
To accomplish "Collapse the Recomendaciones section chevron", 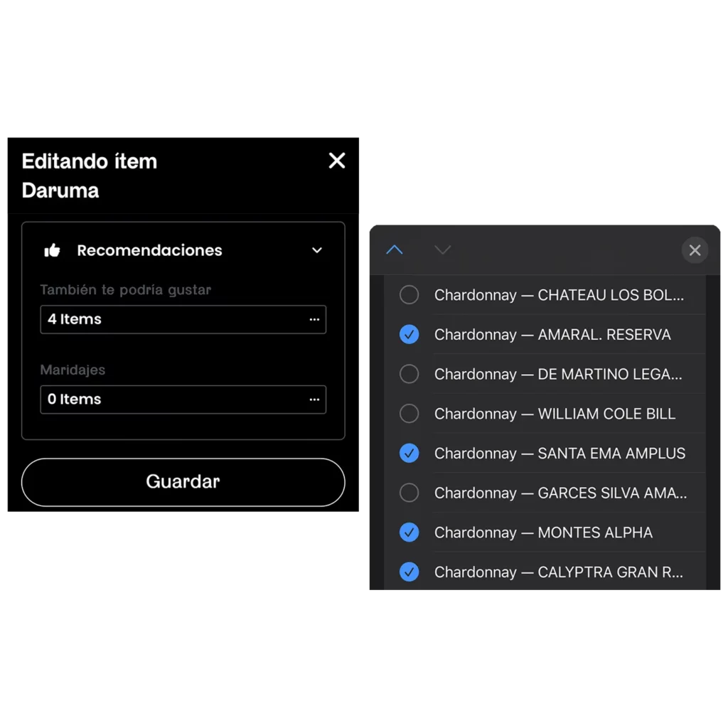I will point(316,250).
